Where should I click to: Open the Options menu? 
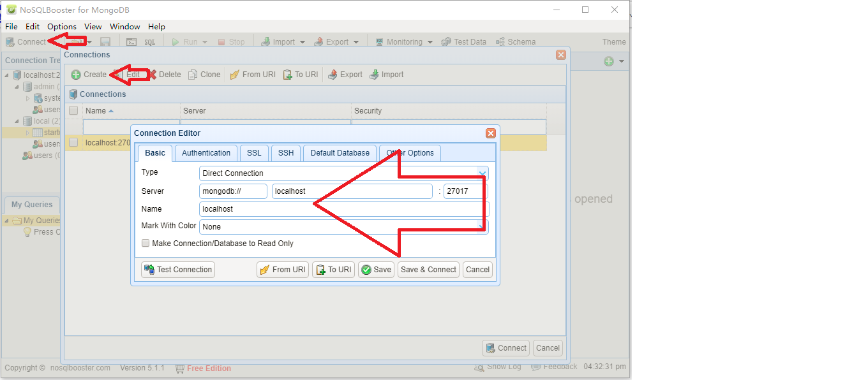click(x=62, y=26)
